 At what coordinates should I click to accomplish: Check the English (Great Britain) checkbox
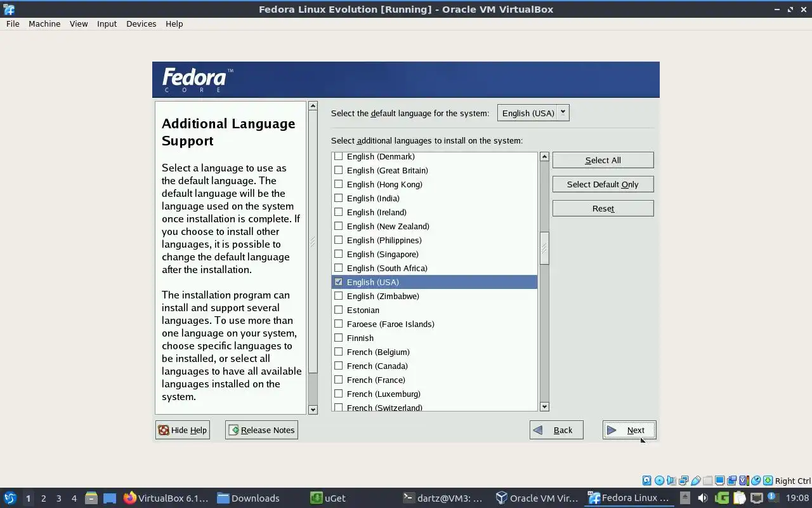[338, 170]
